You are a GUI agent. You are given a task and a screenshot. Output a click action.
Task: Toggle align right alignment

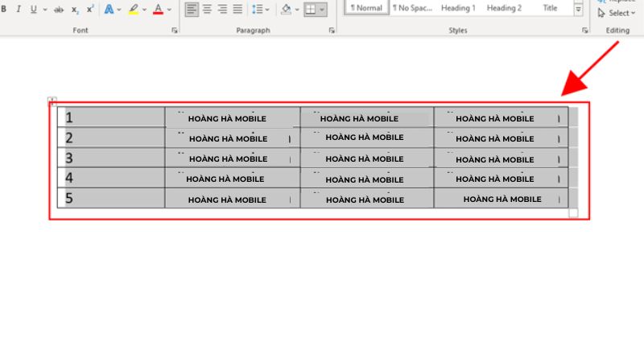[222, 10]
